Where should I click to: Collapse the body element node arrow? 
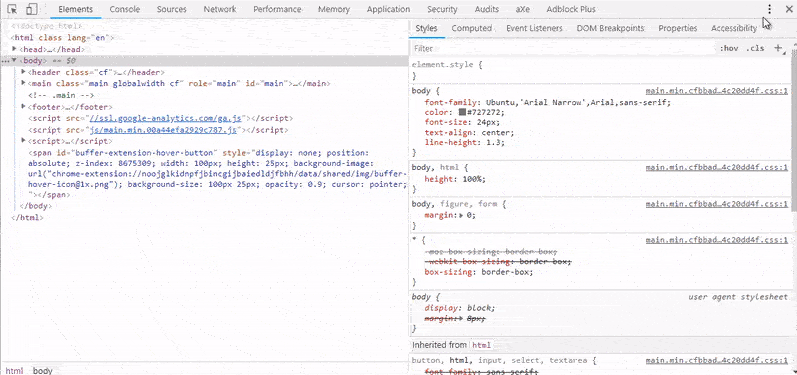[x=15, y=60]
